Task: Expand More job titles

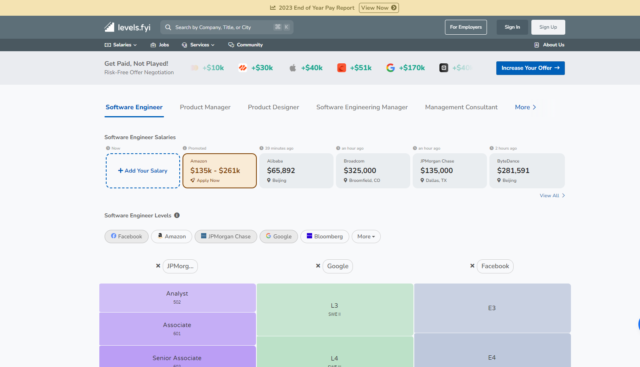Action: pyautogui.click(x=525, y=107)
